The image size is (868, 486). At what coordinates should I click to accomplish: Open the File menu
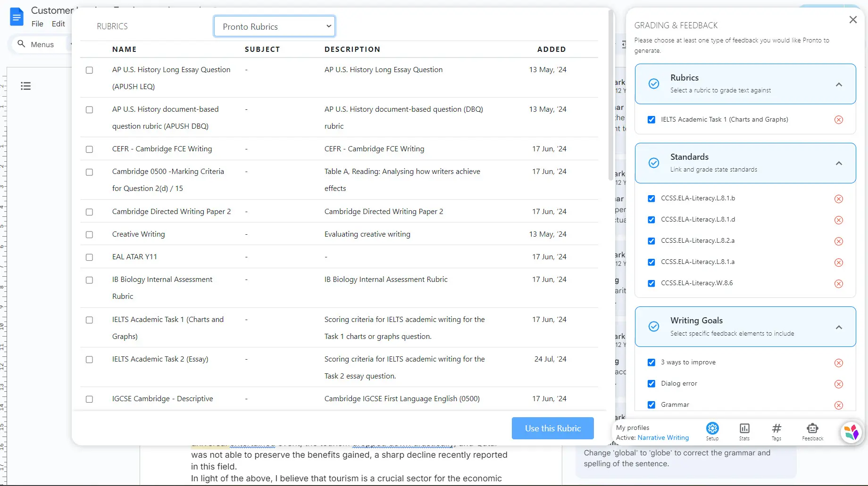tap(37, 24)
